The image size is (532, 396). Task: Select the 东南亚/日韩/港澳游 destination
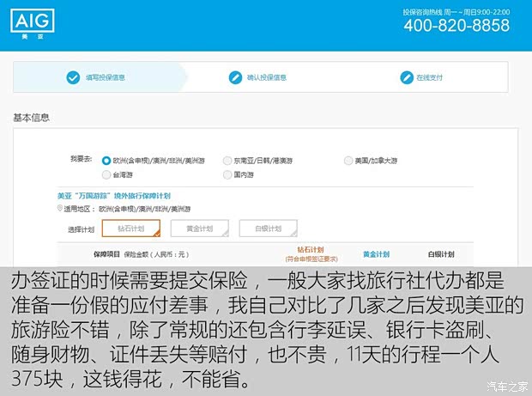point(227,161)
